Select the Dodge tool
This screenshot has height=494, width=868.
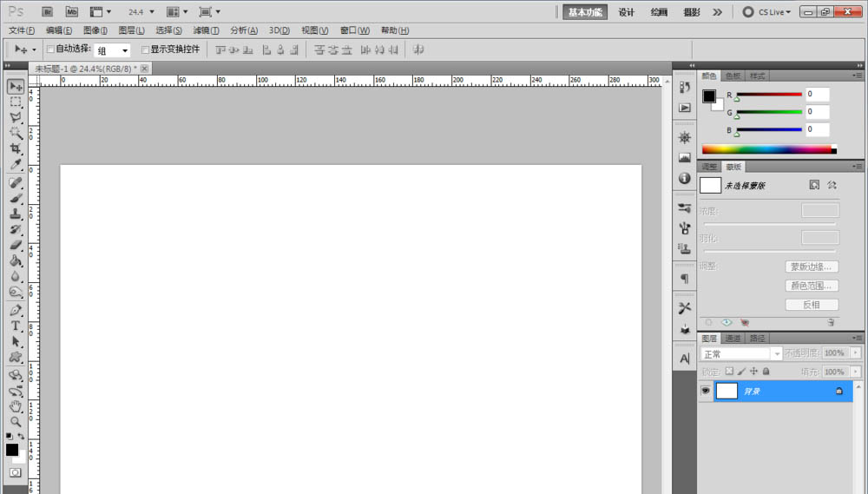[x=16, y=292]
